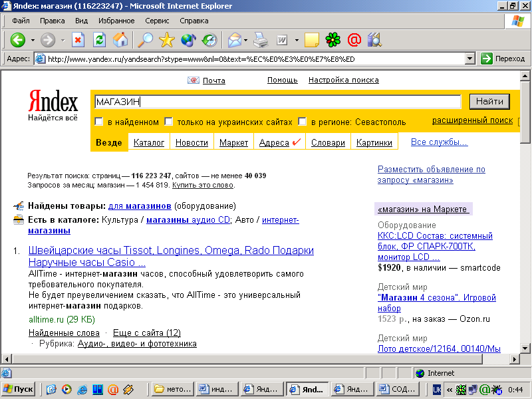Open the Правка menu
Image resolution: width=532 pixels, height=399 pixels.
[x=53, y=21]
